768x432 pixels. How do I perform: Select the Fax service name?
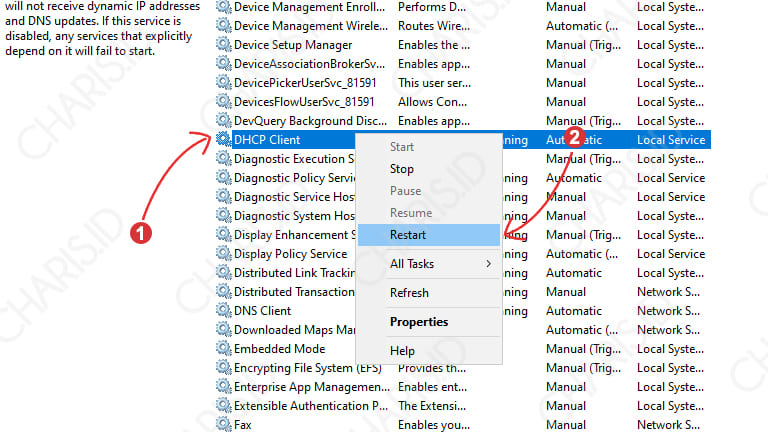pos(242,425)
